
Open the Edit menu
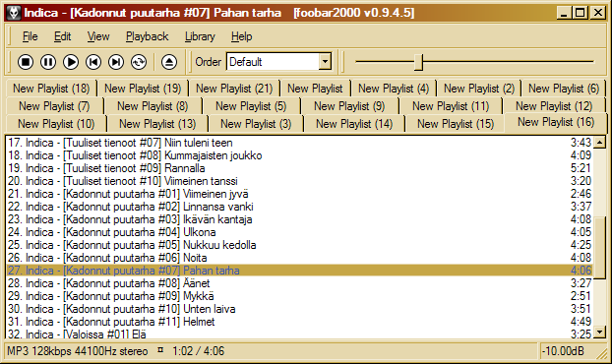62,36
